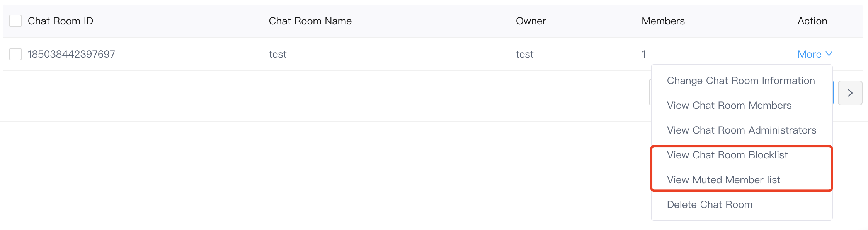Click the Action column header
This screenshot has height=230, width=868.
[x=812, y=21]
